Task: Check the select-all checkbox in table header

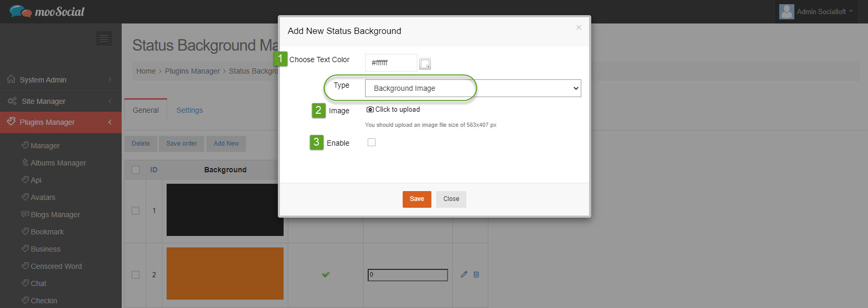Action: point(136,170)
